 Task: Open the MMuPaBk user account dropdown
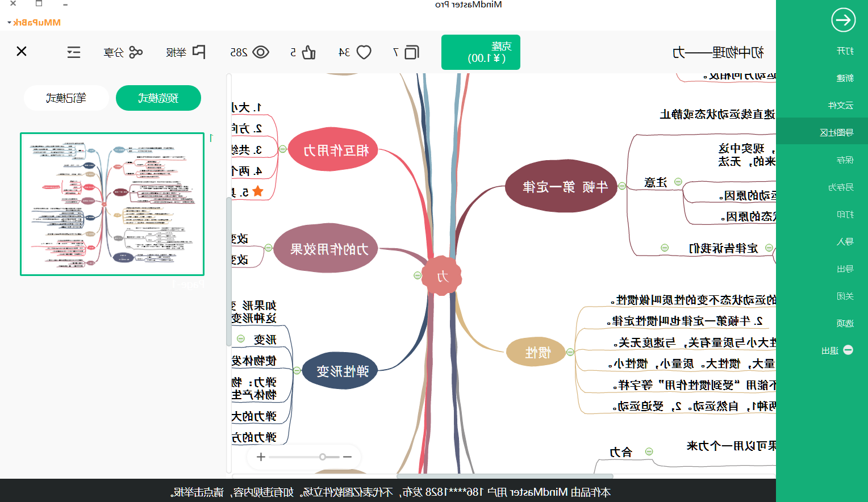click(x=34, y=22)
